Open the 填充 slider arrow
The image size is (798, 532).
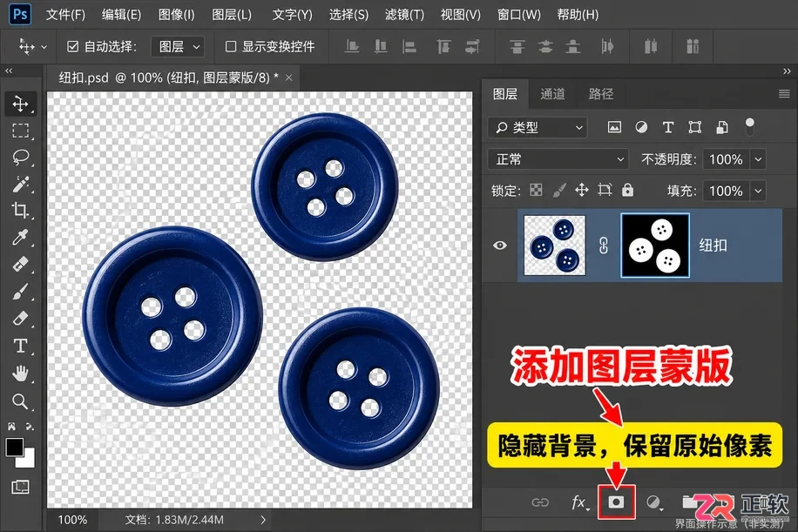pos(758,192)
